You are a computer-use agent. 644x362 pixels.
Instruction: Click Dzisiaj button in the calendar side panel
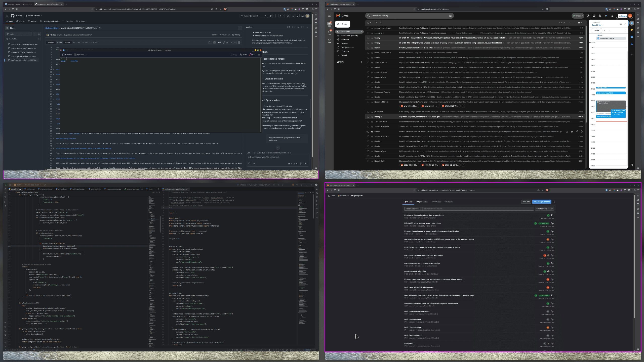click(596, 30)
